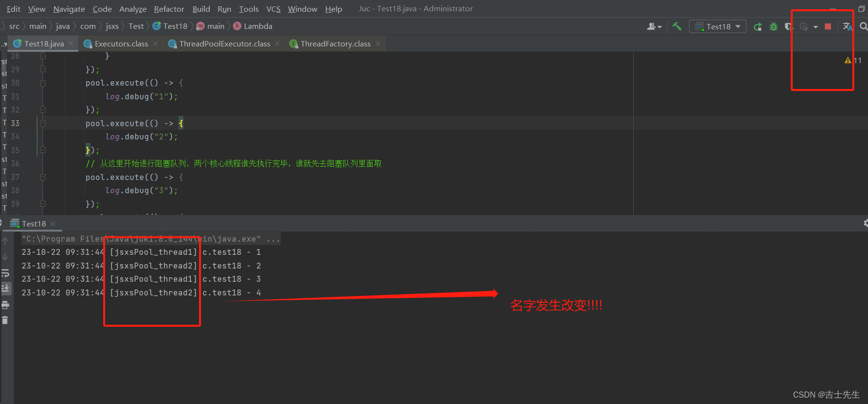Viewport: 868px width, 404px height.
Task: Switch to the ThreadPoolExecutor.class tab
Action: (x=225, y=44)
